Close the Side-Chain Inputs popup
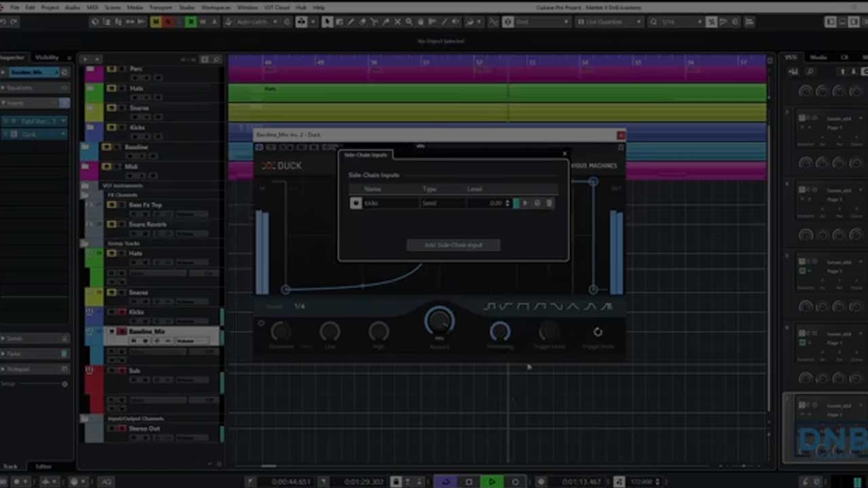 [564, 154]
